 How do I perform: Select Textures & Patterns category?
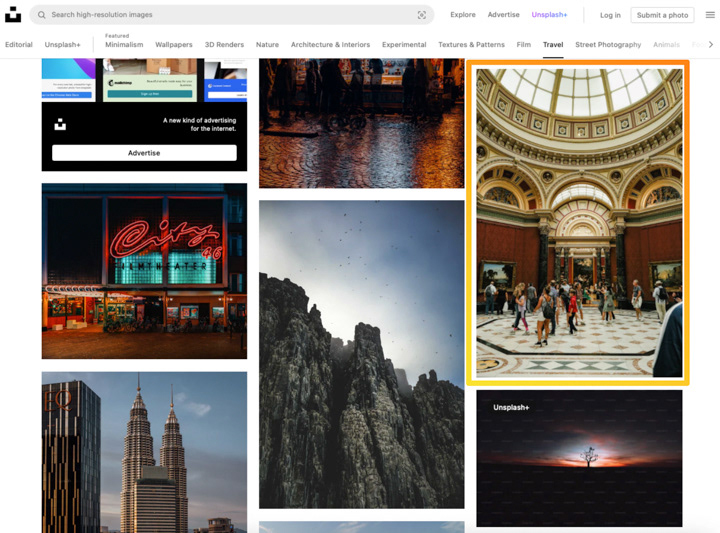(x=471, y=45)
